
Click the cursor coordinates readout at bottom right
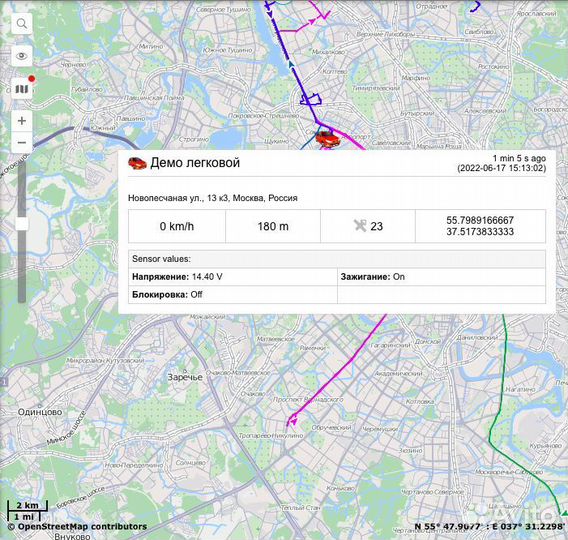click(490, 526)
